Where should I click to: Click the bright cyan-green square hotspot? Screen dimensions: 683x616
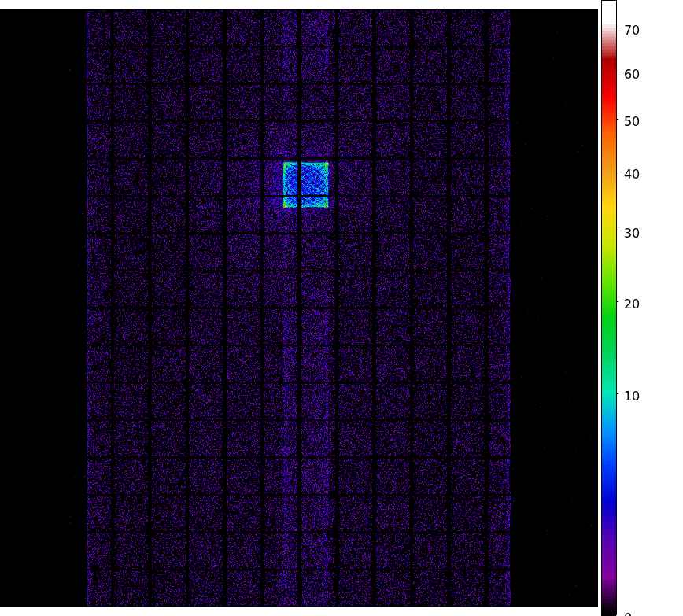305,184
